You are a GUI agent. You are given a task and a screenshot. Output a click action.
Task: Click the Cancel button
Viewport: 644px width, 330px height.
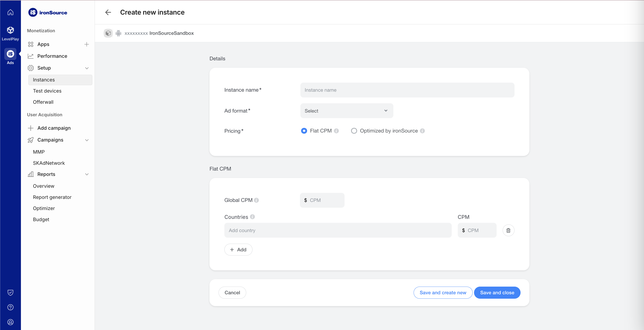[232, 293]
